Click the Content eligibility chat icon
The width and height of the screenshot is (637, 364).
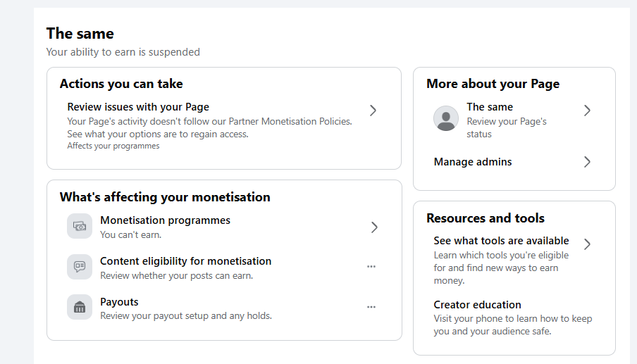[80, 267]
